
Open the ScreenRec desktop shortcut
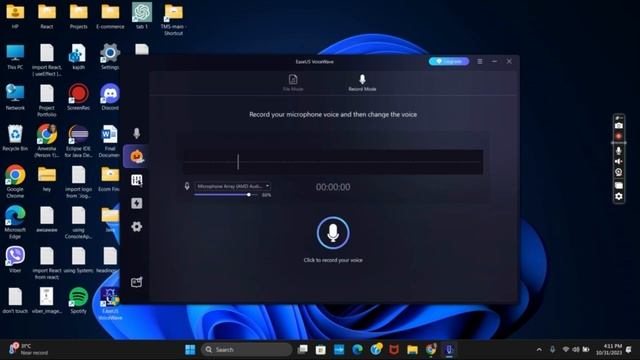point(78,97)
